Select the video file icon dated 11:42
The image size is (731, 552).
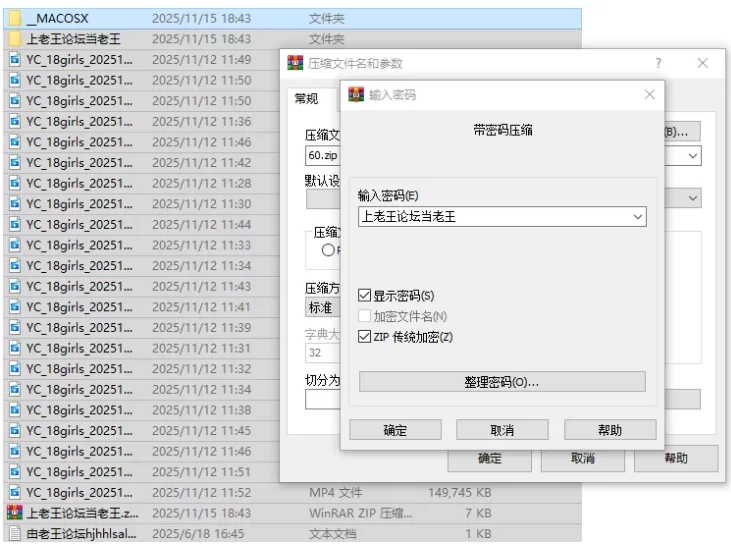(x=15, y=163)
